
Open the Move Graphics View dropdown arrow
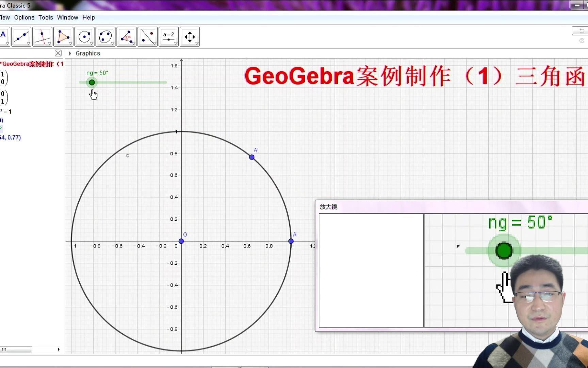tap(197, 44)
